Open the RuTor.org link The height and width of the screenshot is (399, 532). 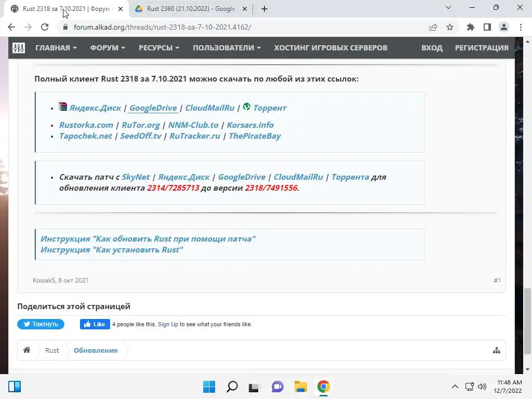coord(141,125)
